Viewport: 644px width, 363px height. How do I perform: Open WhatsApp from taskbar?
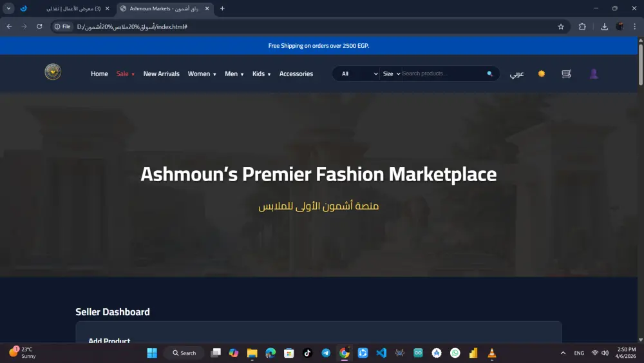click(455, 353)
